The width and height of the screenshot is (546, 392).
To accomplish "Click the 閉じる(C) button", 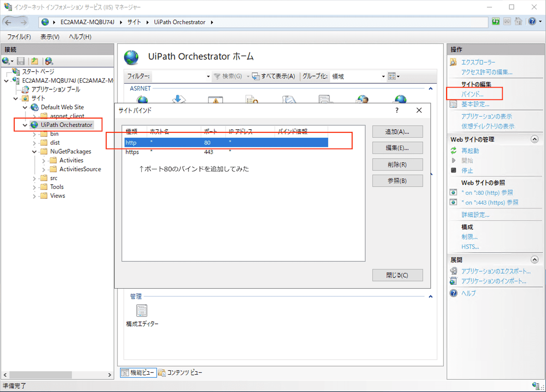I will 397,275.
